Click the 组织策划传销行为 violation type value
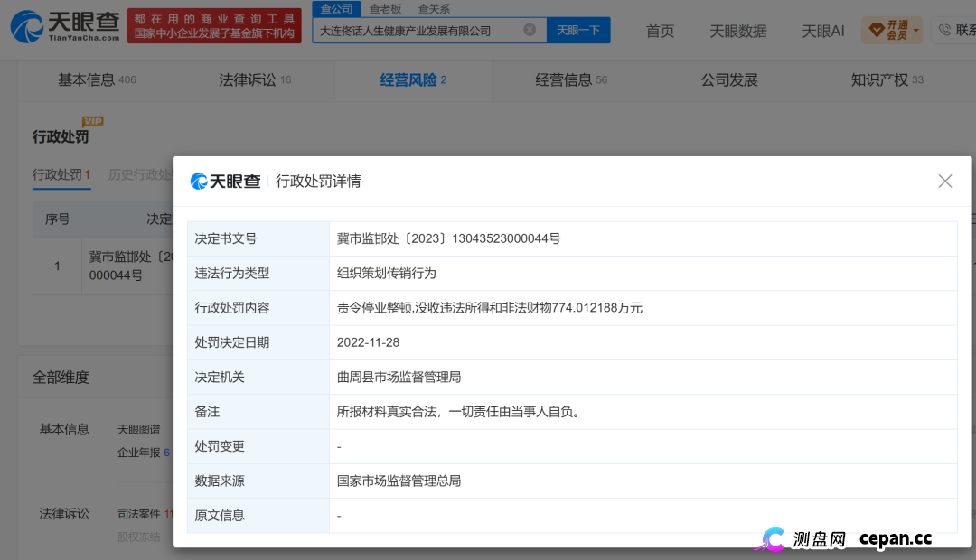The width and height of the screenshot is (976, 560). [387, 274]
